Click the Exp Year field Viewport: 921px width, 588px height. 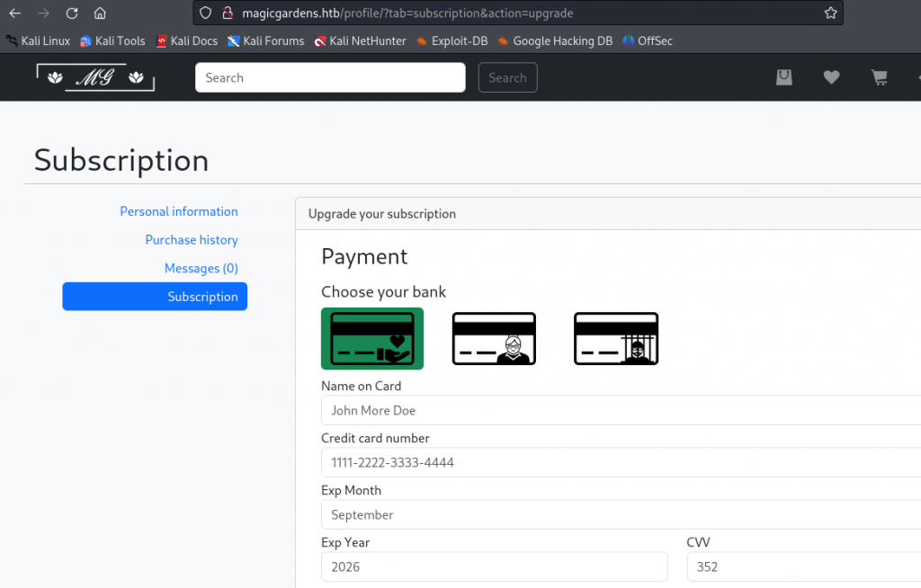click(495, 566)
